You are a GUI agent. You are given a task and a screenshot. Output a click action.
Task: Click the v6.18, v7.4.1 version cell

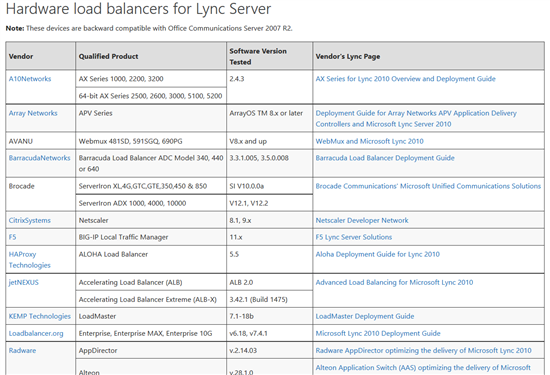[x=269, y=334]
